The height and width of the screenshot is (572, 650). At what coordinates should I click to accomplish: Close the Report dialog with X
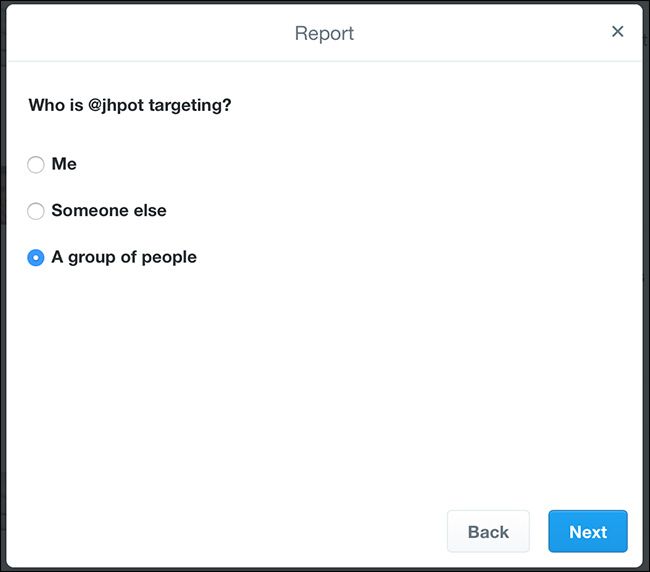pyautogui.click(x=617, y=32)
